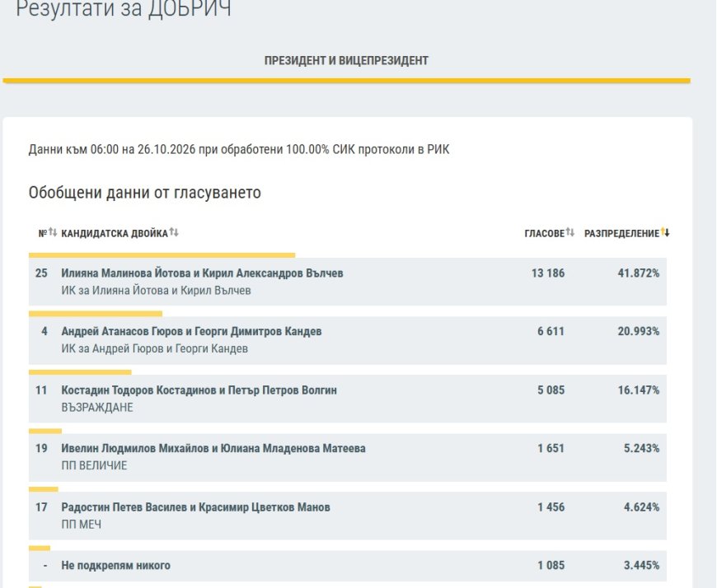
Task: Click candidate number 25
Action: point(41,273)
